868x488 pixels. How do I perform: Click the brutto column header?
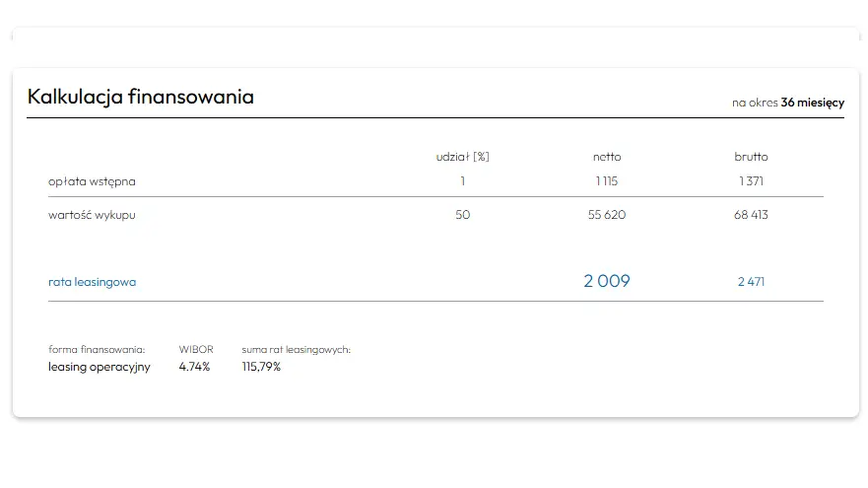[x=751, y=157]
